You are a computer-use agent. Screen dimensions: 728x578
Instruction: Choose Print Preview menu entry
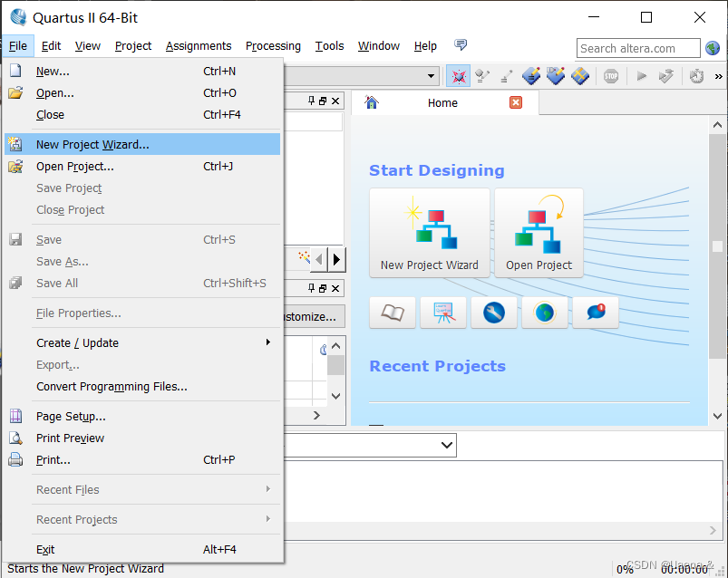(142, 438)
